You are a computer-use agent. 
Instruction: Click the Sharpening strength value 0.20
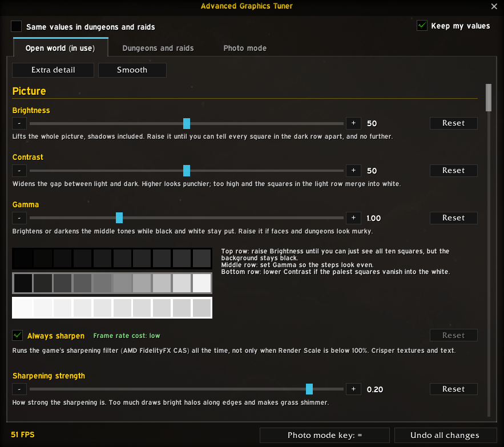pyautogui.click(x=375, y=389)
